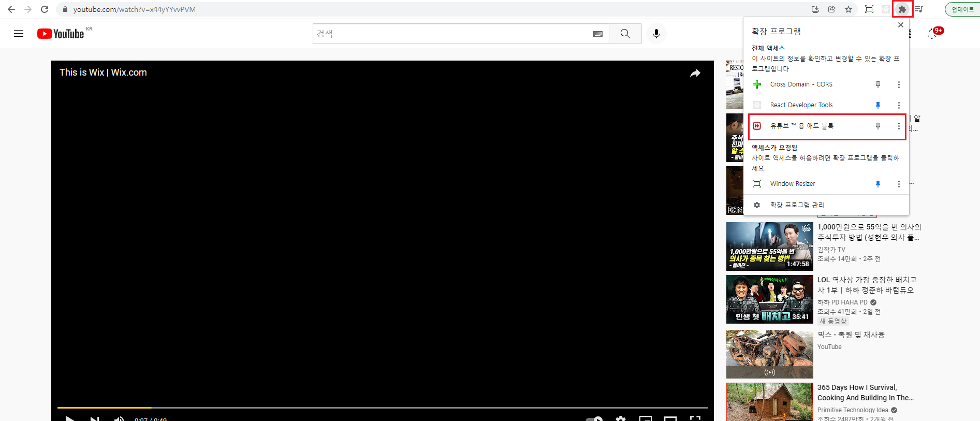Open the video titled 1,000만원으로 55억을 번 의사의
The width and height of the screenshot is (980, 421).
tap(869, 232)
